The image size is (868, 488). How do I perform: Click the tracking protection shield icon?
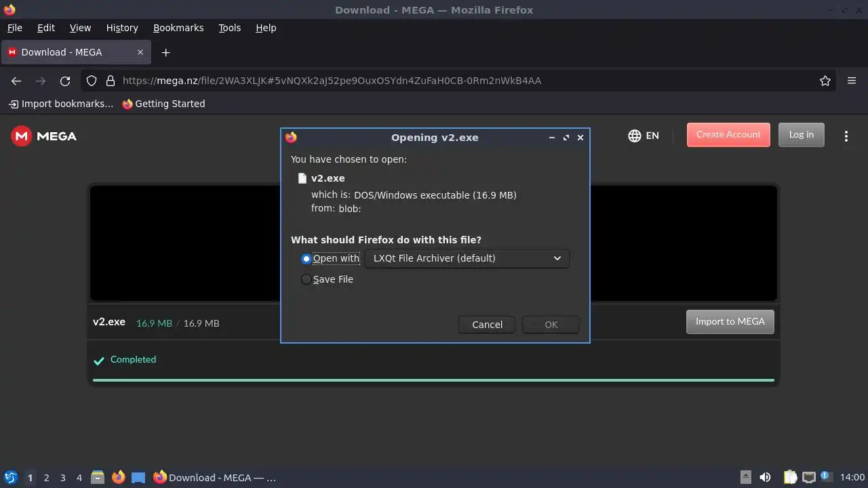(x=92, y=81)
